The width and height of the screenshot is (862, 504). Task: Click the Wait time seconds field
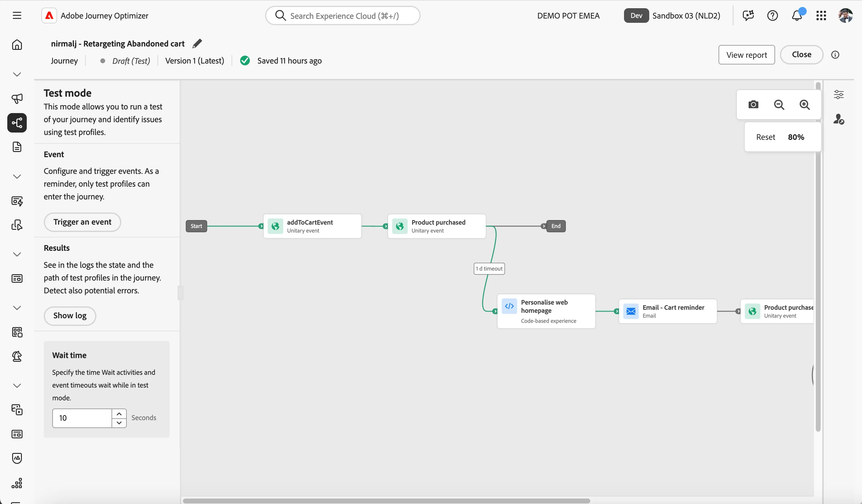coord(82,418)
